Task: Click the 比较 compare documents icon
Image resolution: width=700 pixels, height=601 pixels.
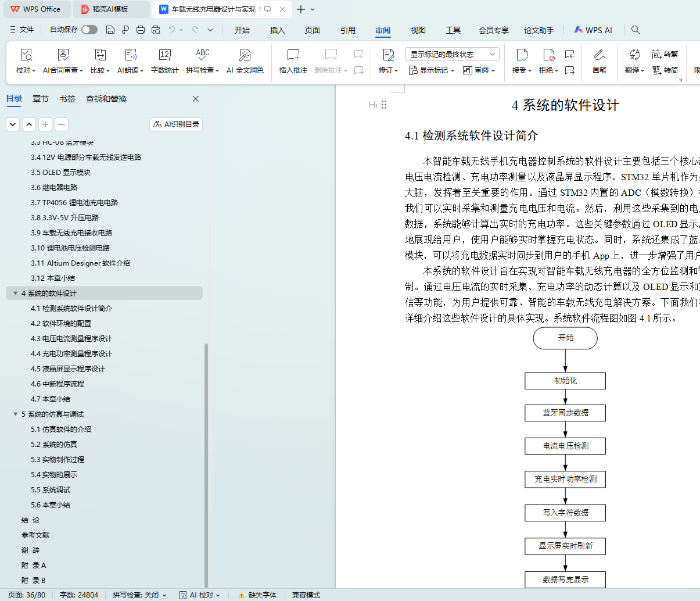Action: pos(100,56)
